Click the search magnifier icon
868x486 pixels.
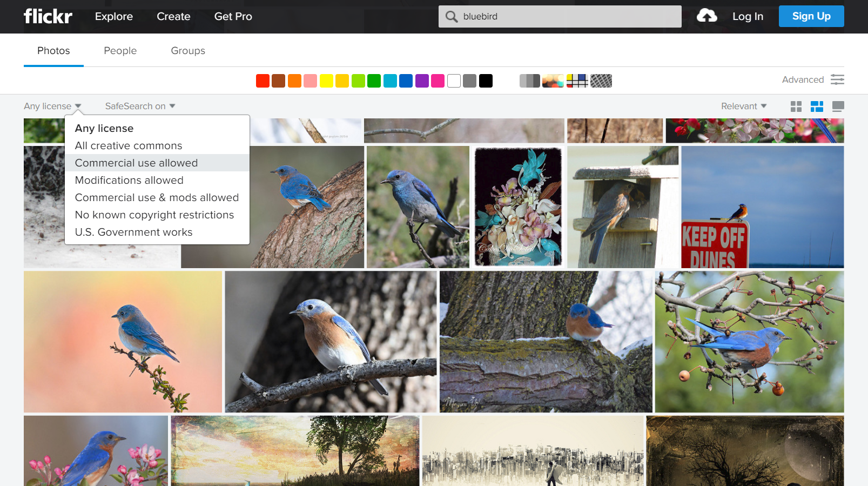451,17
